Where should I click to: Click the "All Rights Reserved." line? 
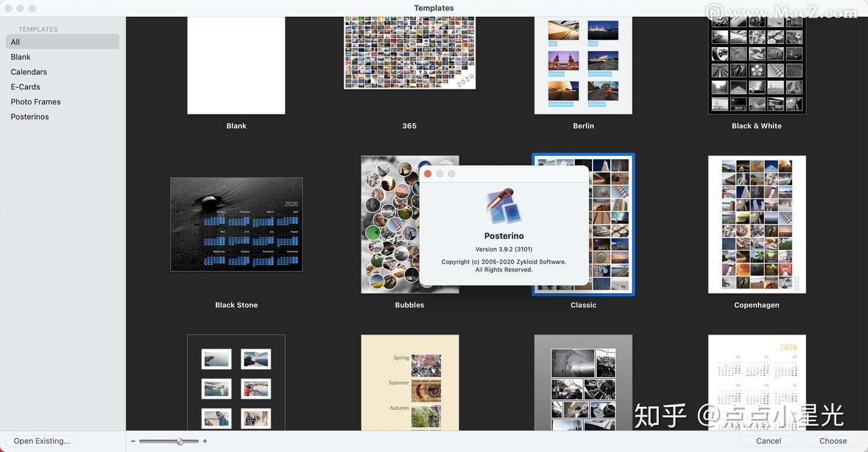click(504, 269)
